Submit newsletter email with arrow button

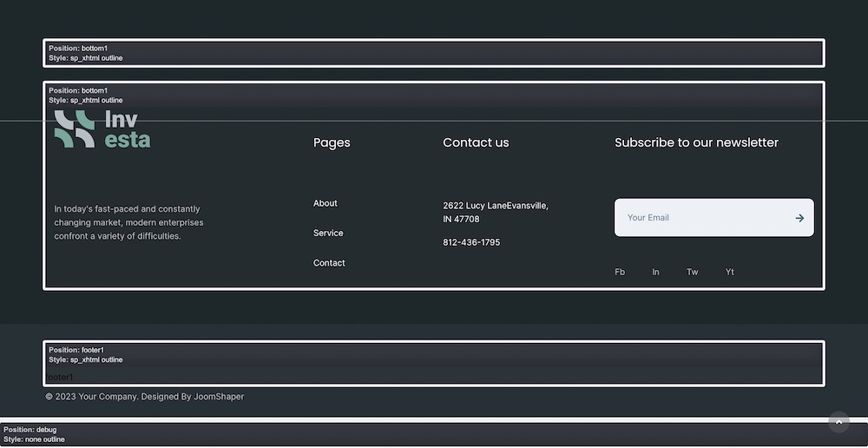pos(799,218)
